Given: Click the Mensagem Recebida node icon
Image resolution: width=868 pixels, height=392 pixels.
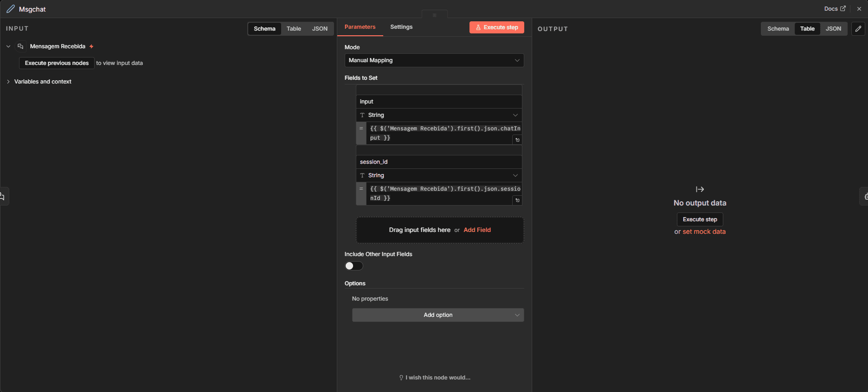Looking at the screenshot, I should click(20, 46).
